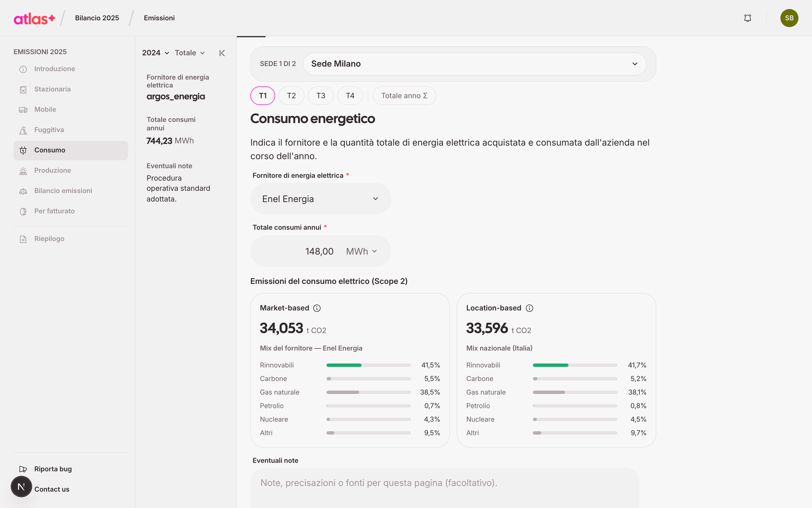Open the MWh unit dropdown
The width and height of the screenshot is (812, 508).
(x=362, y=251)
